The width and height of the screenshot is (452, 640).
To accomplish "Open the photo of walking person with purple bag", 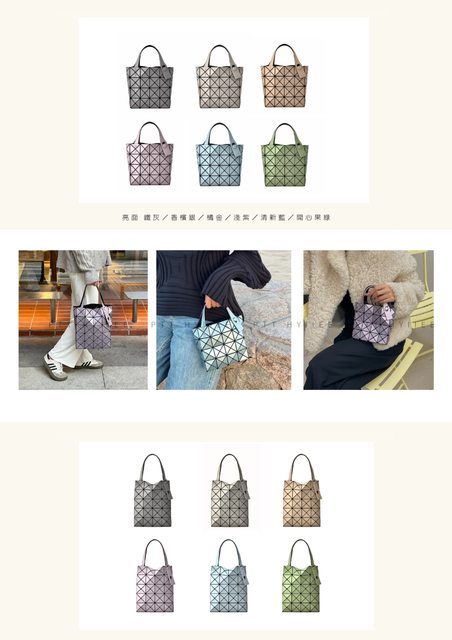I will [x=83, y=320].
